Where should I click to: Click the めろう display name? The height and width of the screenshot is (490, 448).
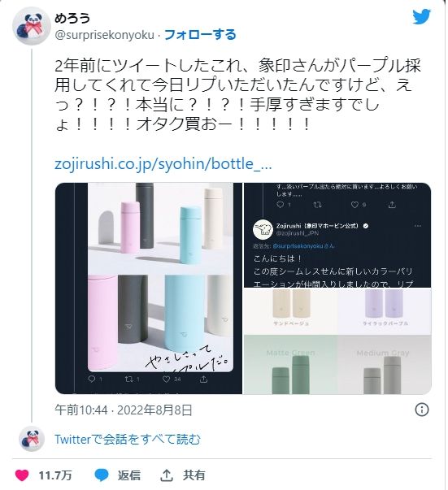click(x=72, y=18)
